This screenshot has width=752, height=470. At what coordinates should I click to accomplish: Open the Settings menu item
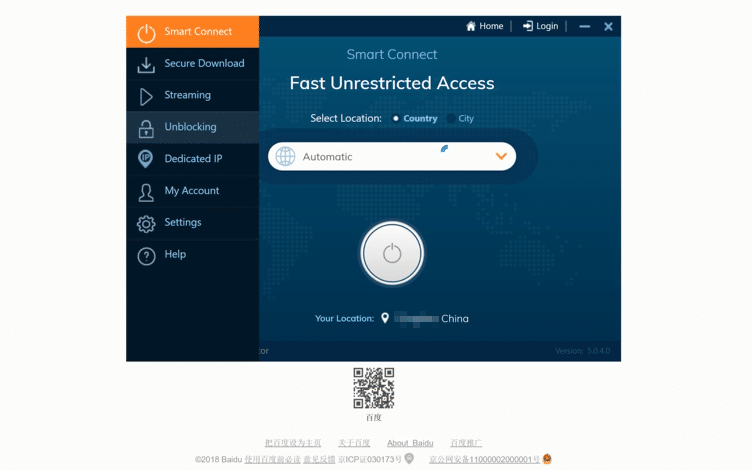point(193,223)
